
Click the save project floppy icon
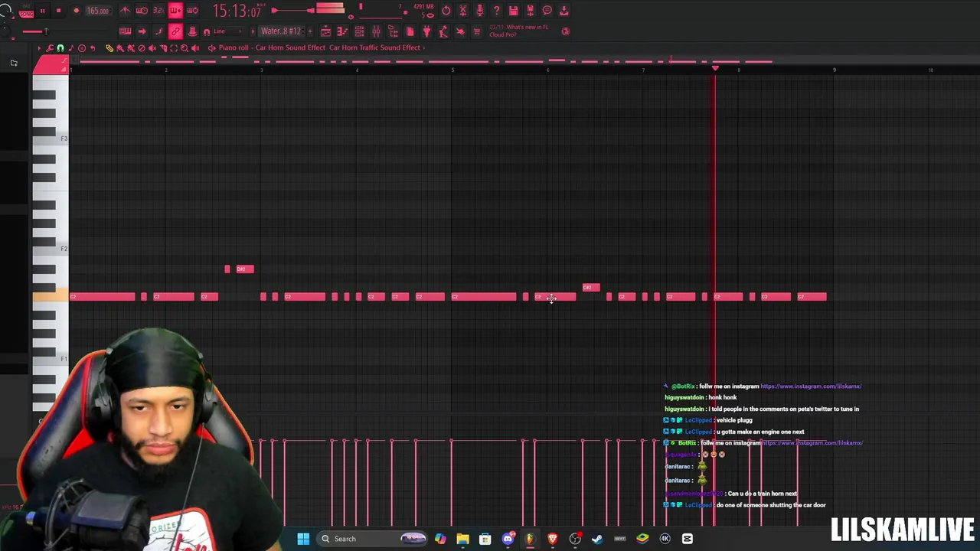(x=514, y=11)
